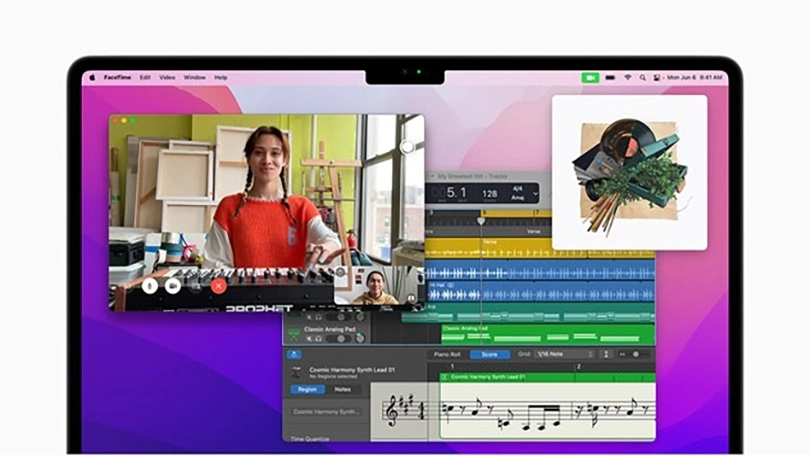Open the Window menu
810x456 pixels.
pos(195,77)
